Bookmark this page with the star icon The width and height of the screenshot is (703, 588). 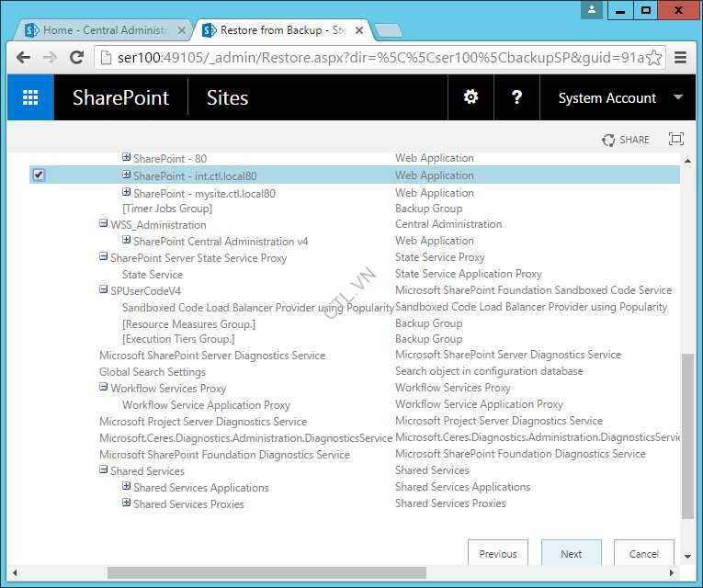(x=653, y=57)
